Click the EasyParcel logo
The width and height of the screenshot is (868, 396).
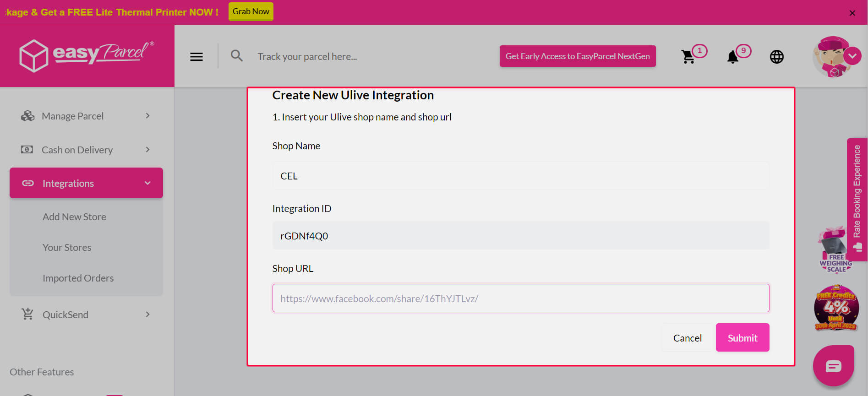tap(87, 55)
